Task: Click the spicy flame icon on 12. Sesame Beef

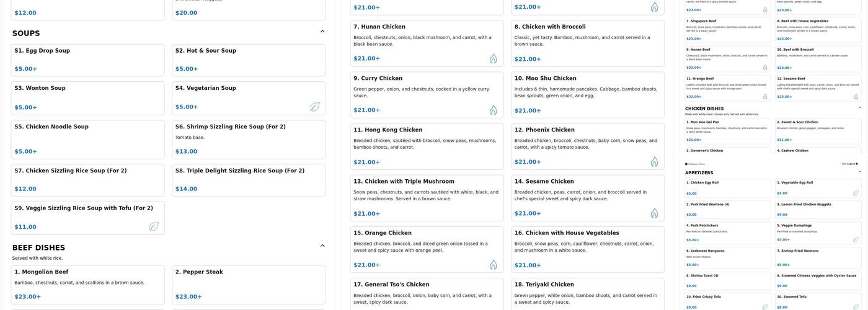Action: point(856,97)
